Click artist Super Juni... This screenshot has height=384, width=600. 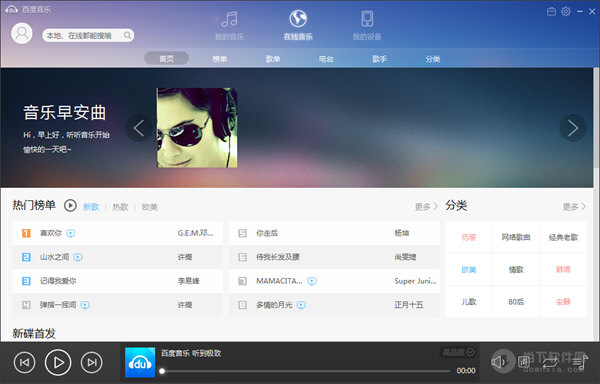(415, 281)
